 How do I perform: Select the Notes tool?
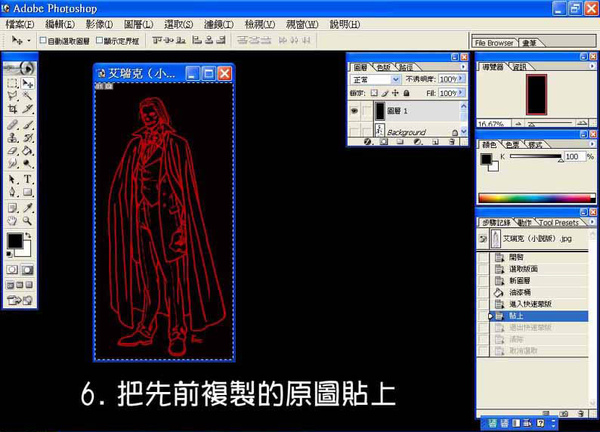[x=12, y=208]
